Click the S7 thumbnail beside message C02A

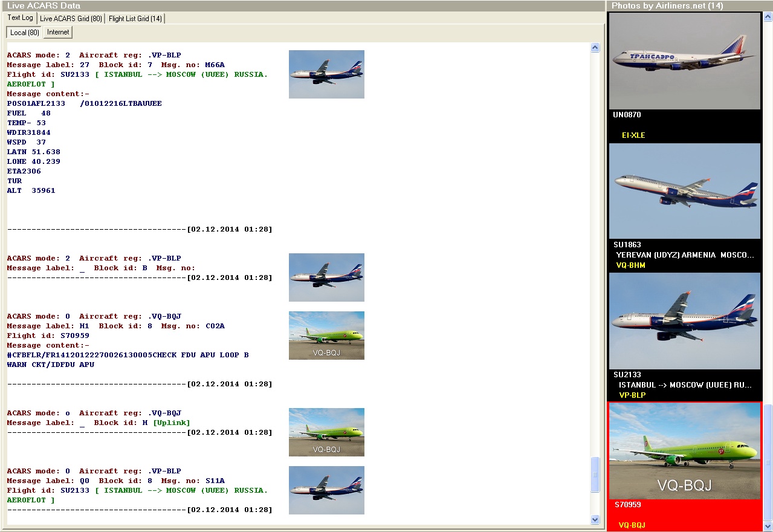tap(326, 336)
